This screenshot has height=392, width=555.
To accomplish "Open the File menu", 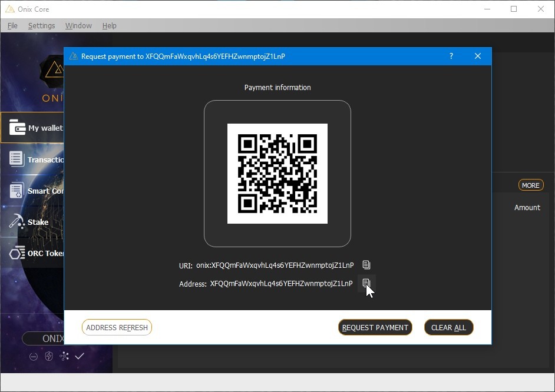I will point(12,25).
